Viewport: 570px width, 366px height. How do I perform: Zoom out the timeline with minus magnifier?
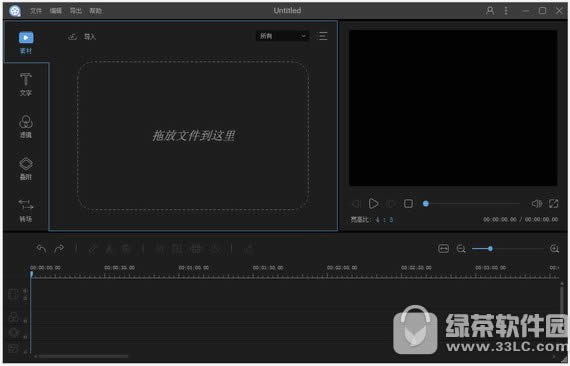(461, 249)
